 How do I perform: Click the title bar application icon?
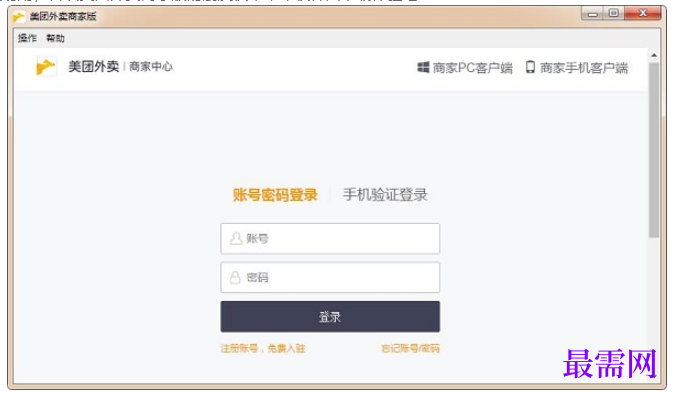(x=19, y=17)
